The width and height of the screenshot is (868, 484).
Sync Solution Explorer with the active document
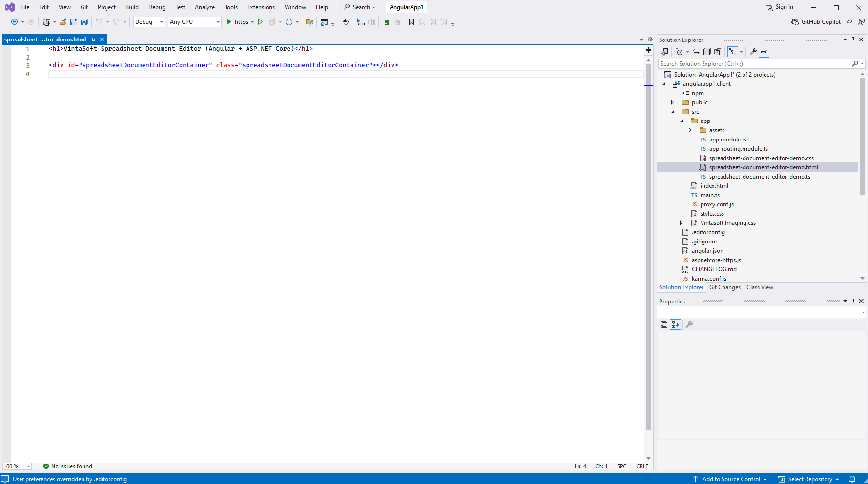(x=696, y=52)
